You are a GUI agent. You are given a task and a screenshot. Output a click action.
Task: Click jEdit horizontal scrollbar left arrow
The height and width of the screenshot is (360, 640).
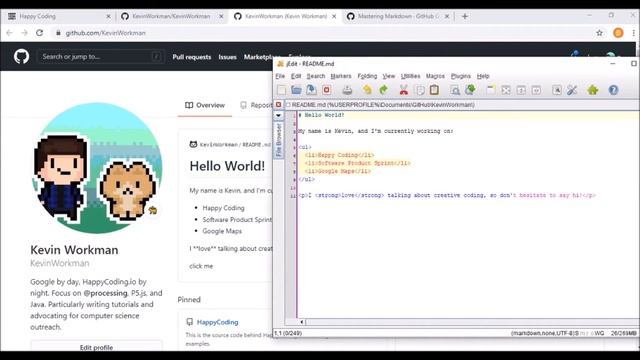point(302,322)
